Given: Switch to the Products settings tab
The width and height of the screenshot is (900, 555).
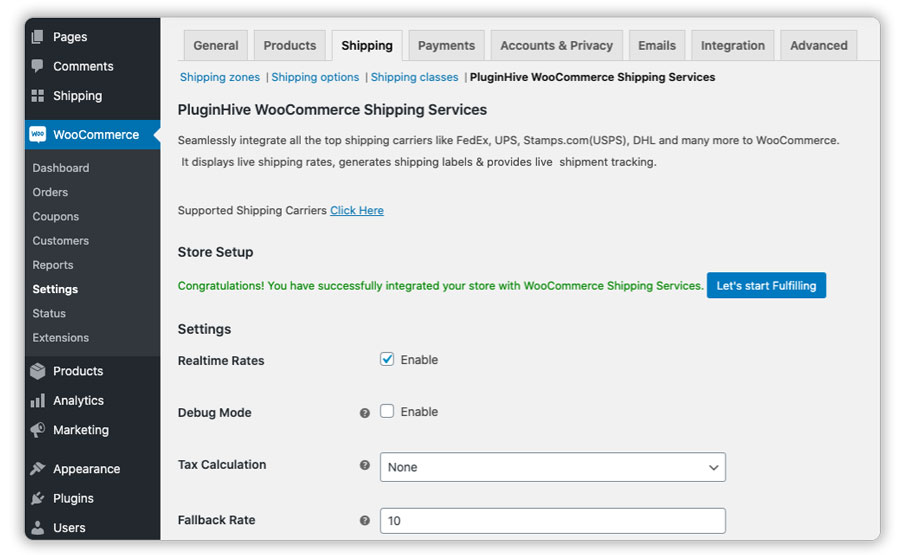Looking at the screenshot, I should (290, 45).
